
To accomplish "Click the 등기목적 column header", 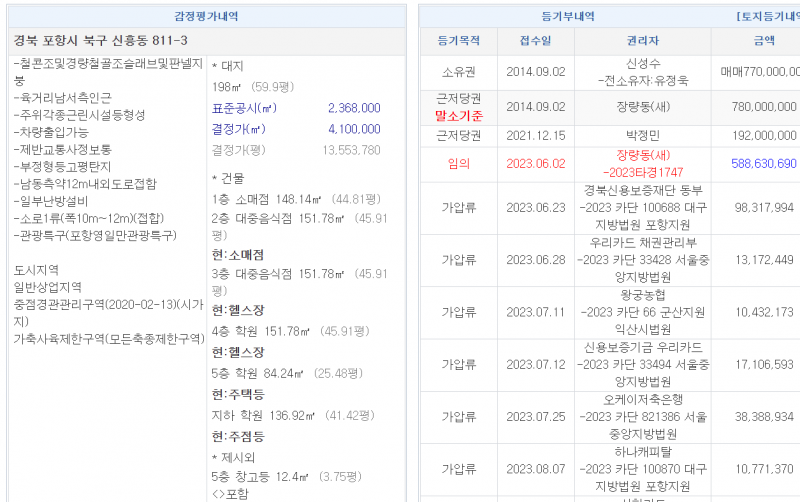I will 459,41.
